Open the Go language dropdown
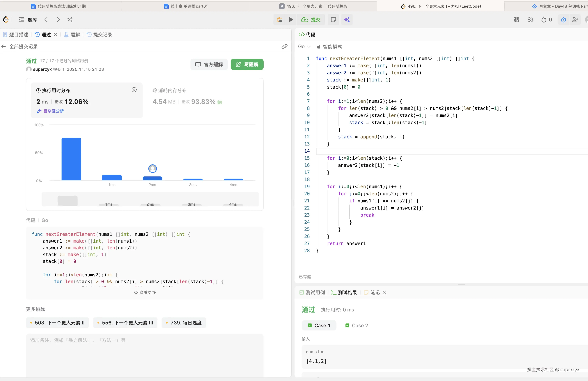 (304, 46)
